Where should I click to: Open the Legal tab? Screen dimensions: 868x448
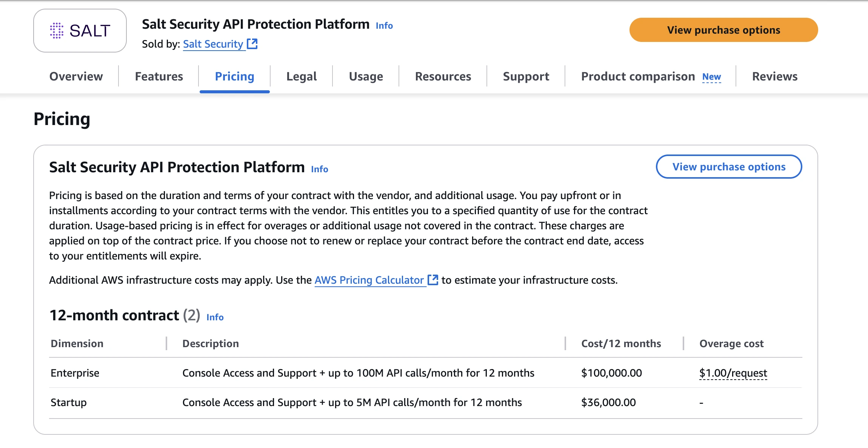coord(302,76)
